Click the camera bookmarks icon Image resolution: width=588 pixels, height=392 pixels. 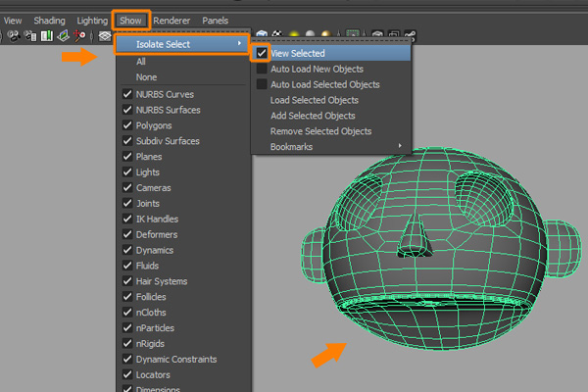(45, 36)
